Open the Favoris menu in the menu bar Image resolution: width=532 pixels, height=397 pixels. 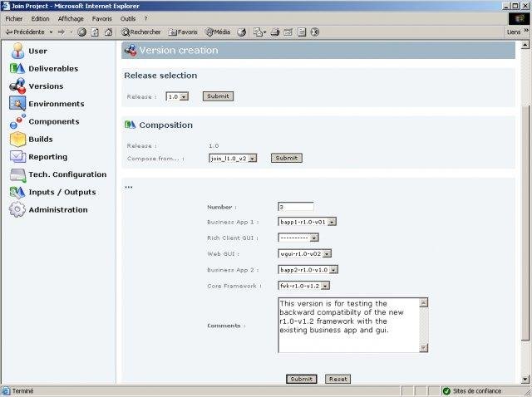pos(101,18)
